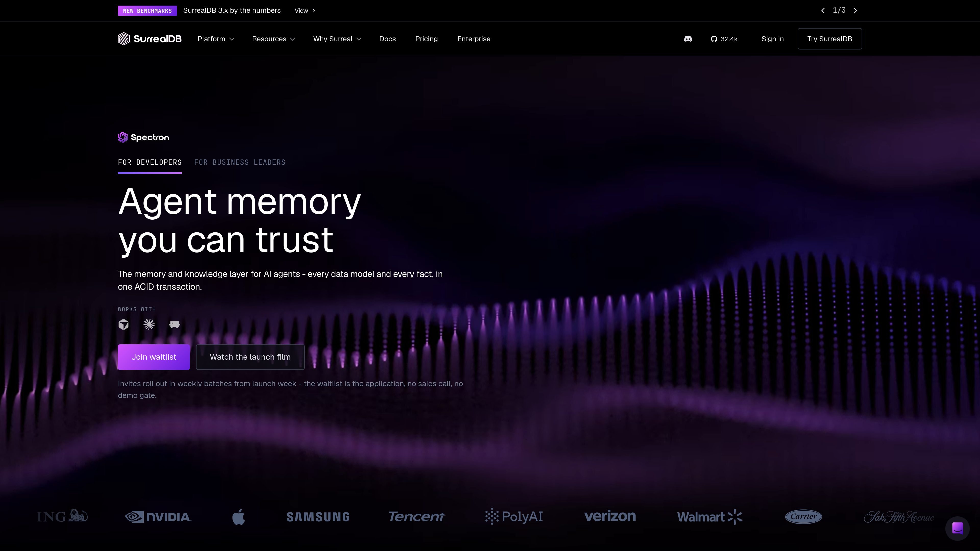The image size is (980, 551).
Task: Click the Samsung logo
Action: coord(318,517)
